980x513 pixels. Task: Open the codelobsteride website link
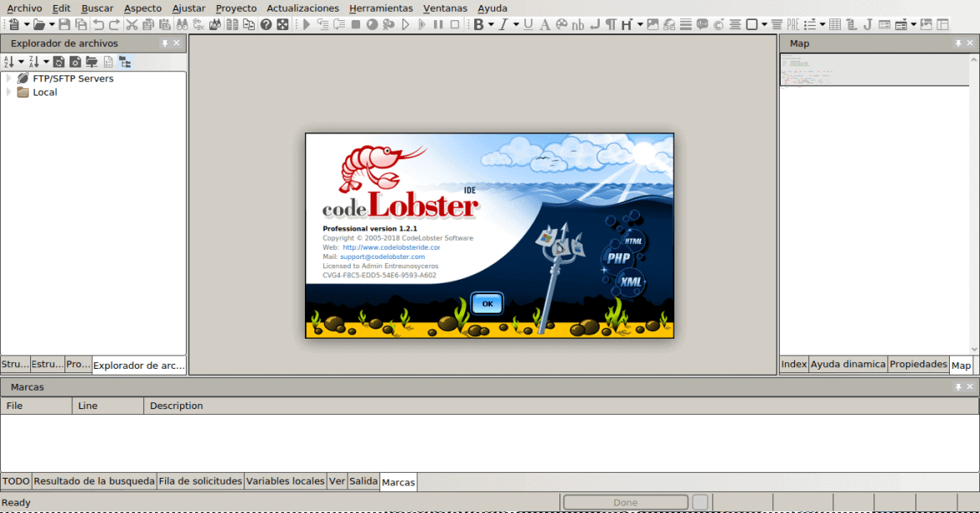(x=391, y=247)
